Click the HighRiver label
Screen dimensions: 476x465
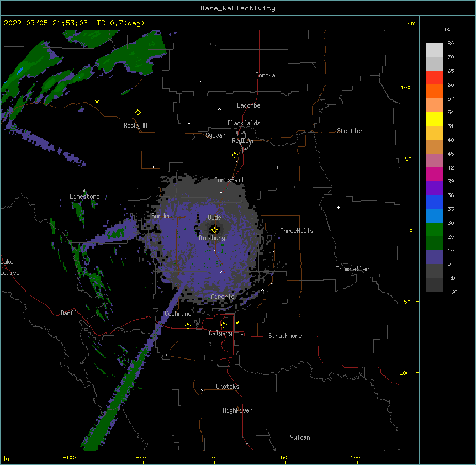(x=237, y=410)
